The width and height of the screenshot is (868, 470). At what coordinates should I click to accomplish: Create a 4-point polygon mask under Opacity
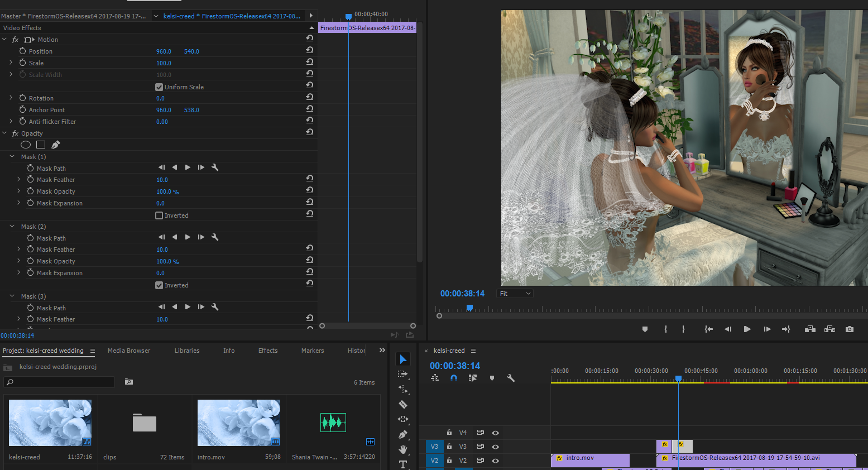click(41, 145)
